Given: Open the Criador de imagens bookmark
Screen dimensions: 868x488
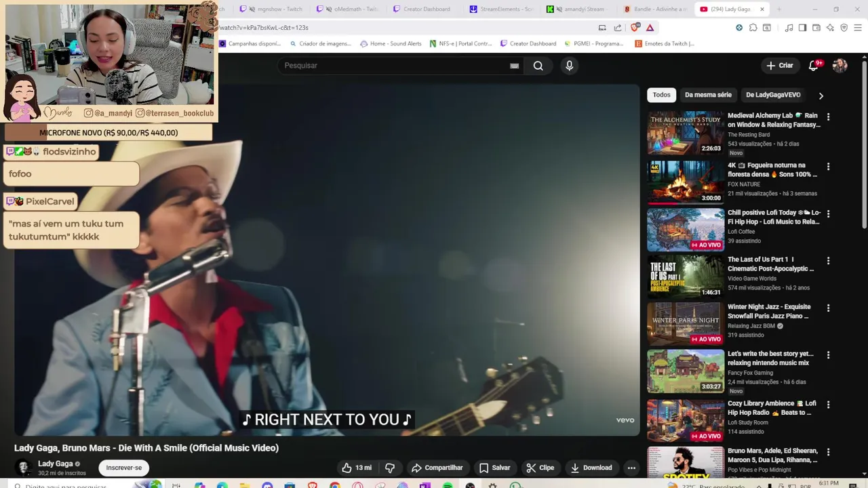Looking at the screenshot, I should point(320,43).
